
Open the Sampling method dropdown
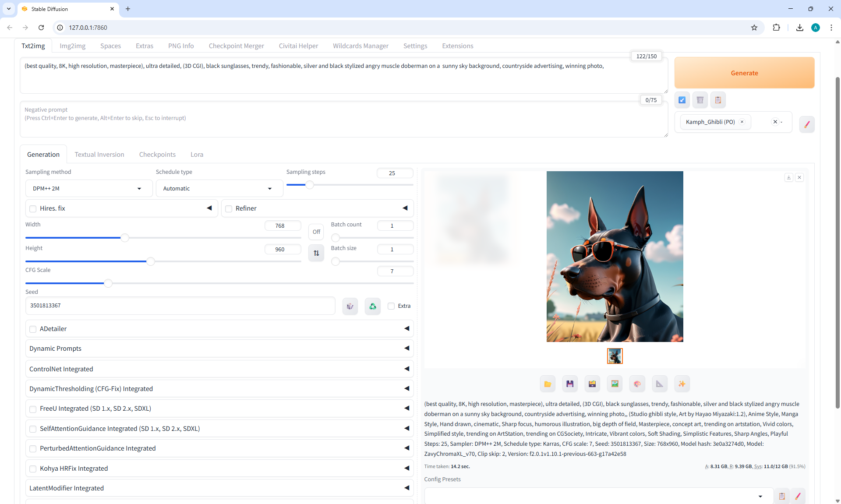point(88,188)
